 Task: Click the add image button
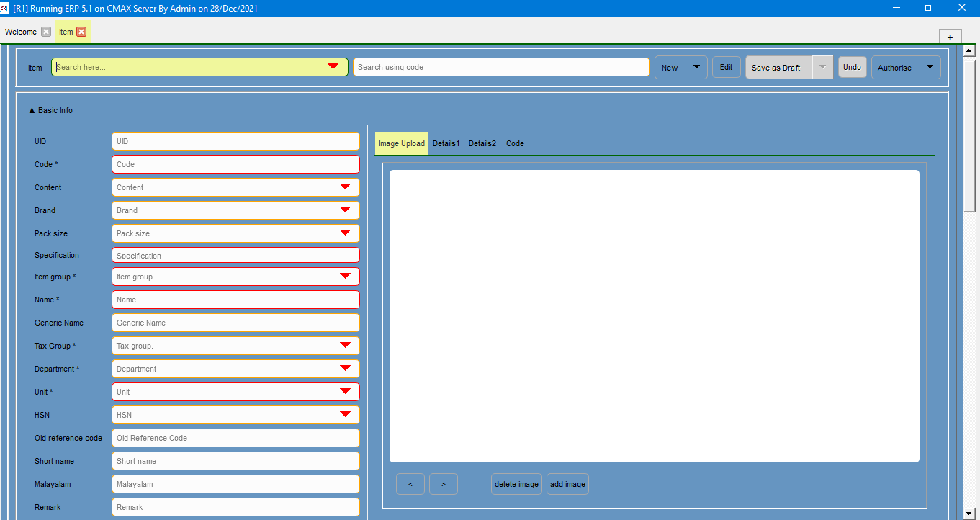tap(567, 484)
